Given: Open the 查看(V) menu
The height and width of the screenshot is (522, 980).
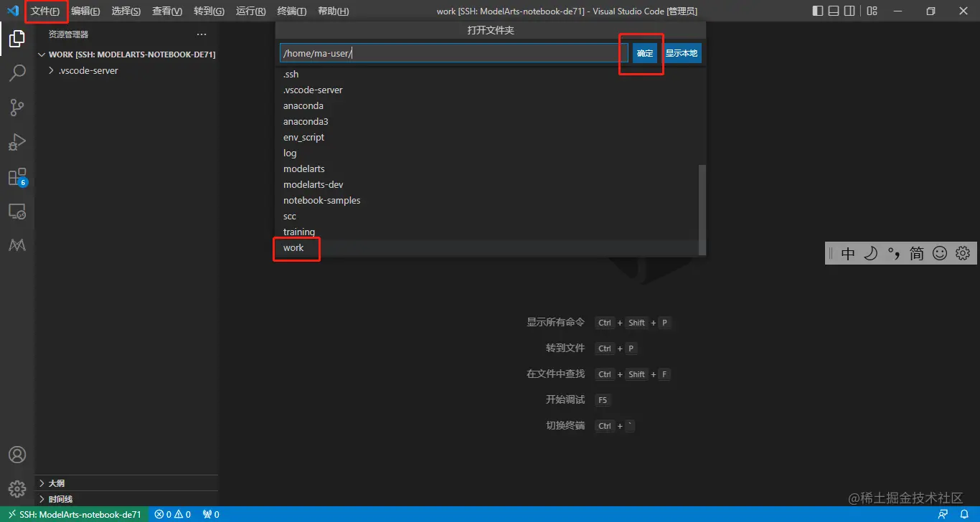Looking at the screenshot, I should [167, 11].
